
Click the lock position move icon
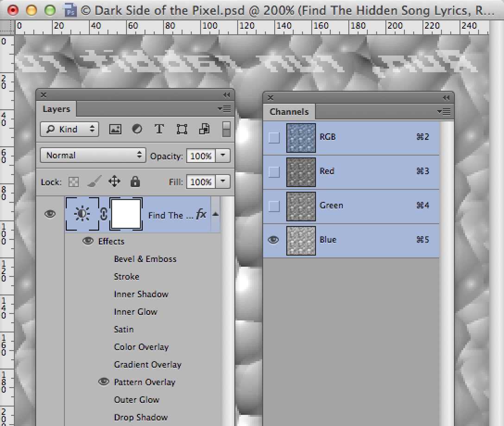coord(114,182)
